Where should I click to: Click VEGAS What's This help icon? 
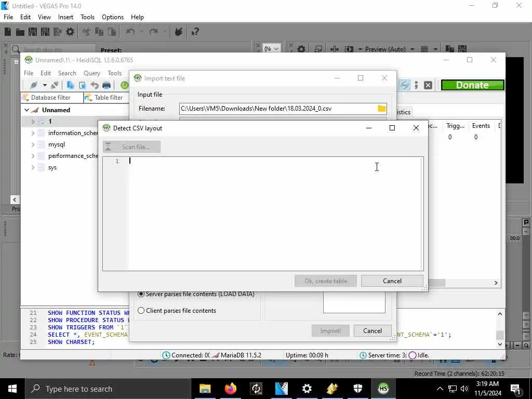coord(195,32)
